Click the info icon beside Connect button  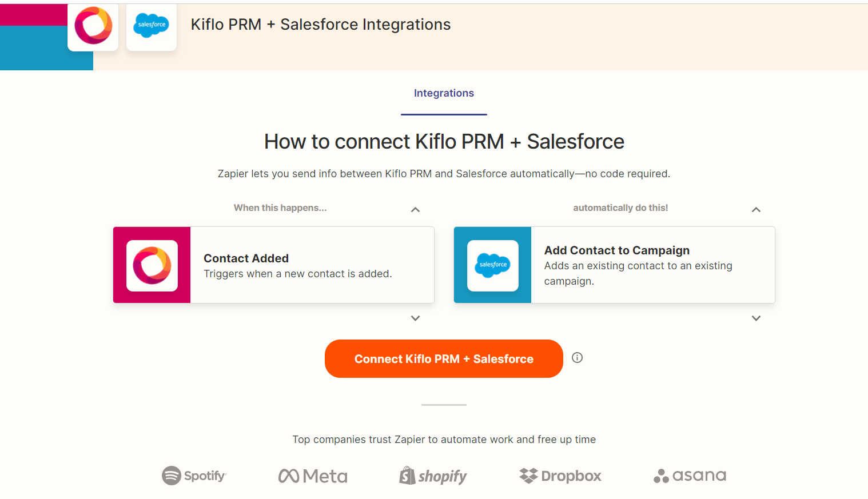[578, 358]
